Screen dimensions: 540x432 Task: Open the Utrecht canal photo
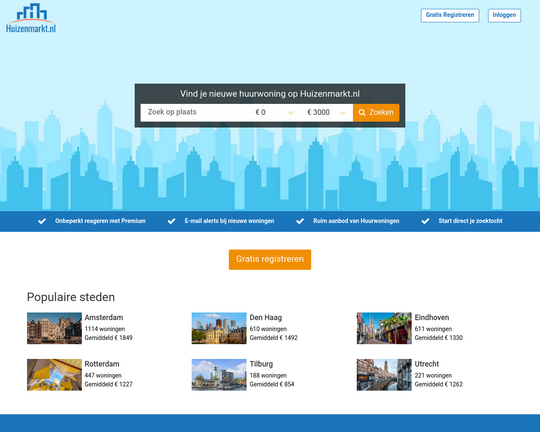click(x=384, y=375)
